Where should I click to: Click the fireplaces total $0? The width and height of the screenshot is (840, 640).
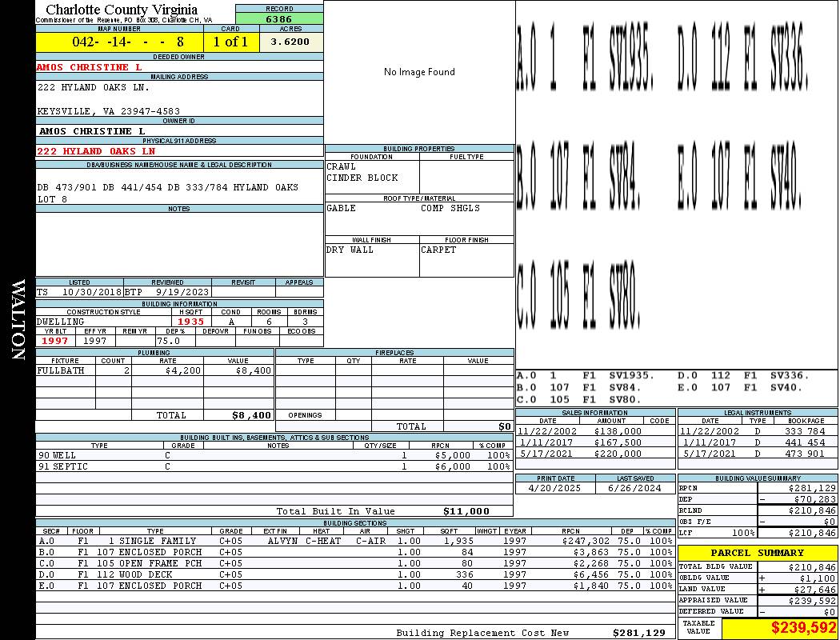505,427
